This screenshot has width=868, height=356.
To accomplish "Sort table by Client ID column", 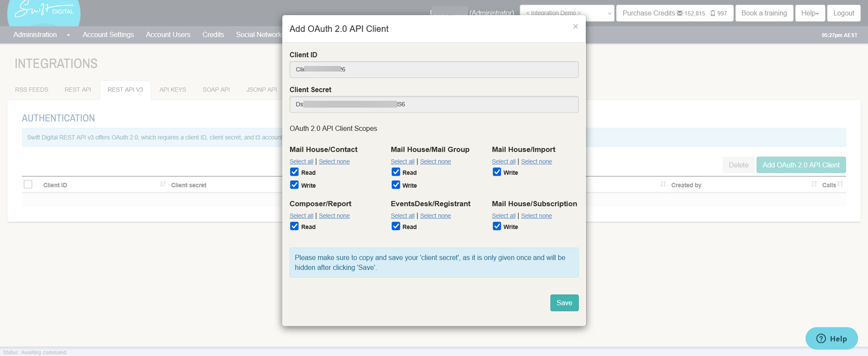I will point(163,184).
